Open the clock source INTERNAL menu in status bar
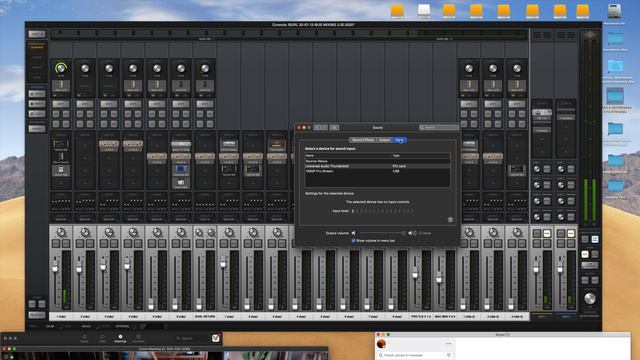This screenshot has width=640, height=360. 122,327
